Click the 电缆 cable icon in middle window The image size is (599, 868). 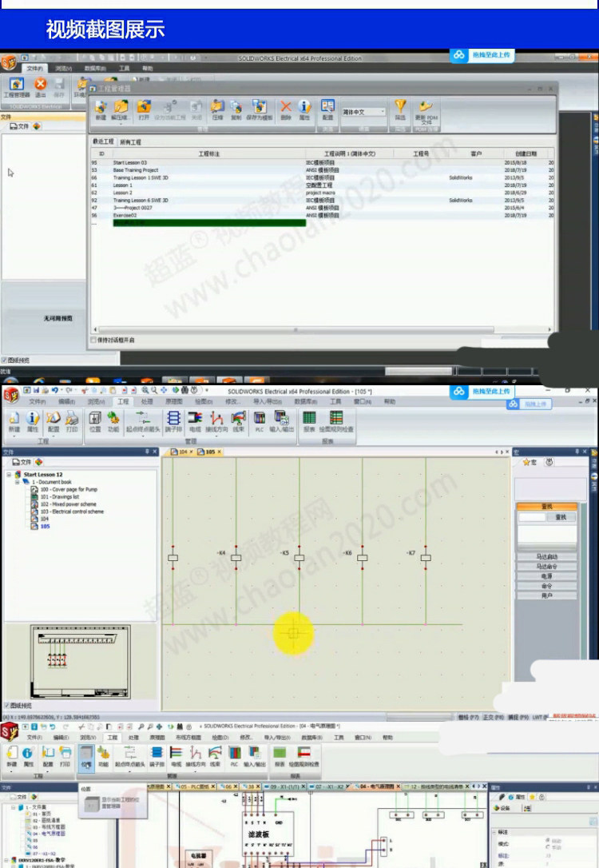[195, 422]
